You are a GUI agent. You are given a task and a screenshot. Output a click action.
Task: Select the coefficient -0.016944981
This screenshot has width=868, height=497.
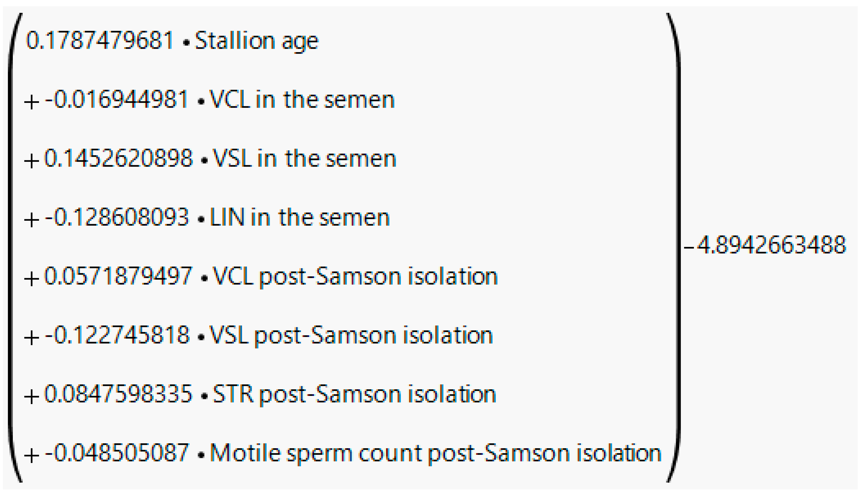coord(116,100)
